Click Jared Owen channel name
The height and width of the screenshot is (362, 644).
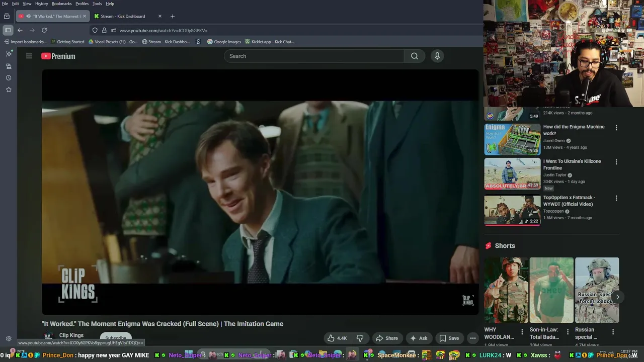click(x=554, y=141)
